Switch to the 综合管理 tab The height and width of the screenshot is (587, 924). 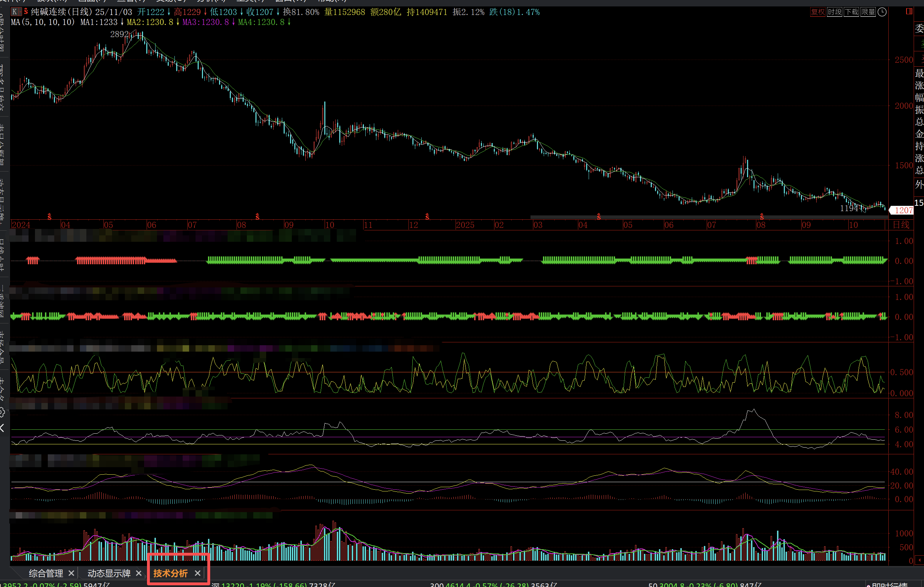tap(46, 573)
